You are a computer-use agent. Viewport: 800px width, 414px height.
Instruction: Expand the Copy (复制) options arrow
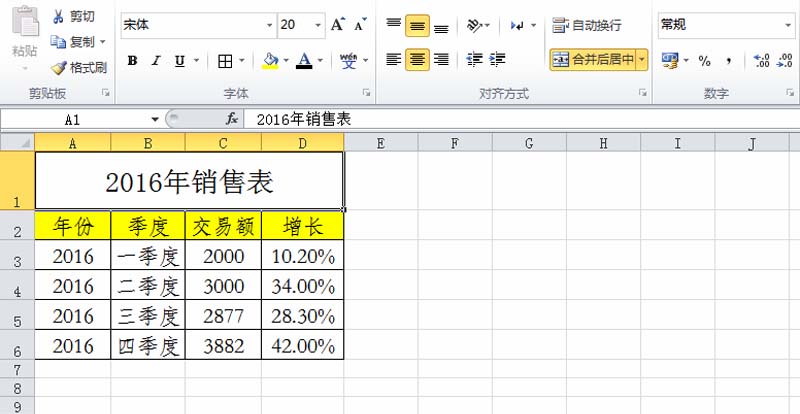pyautogui.click(x=103, y=42)
